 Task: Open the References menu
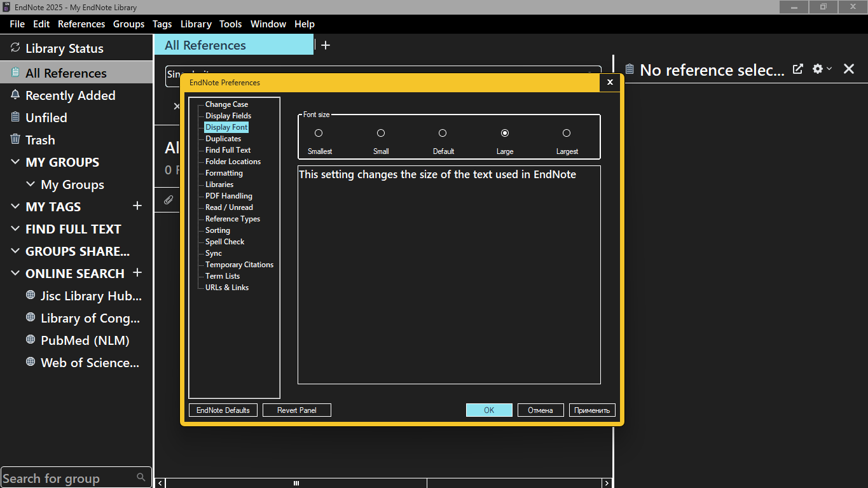point(81,24)
